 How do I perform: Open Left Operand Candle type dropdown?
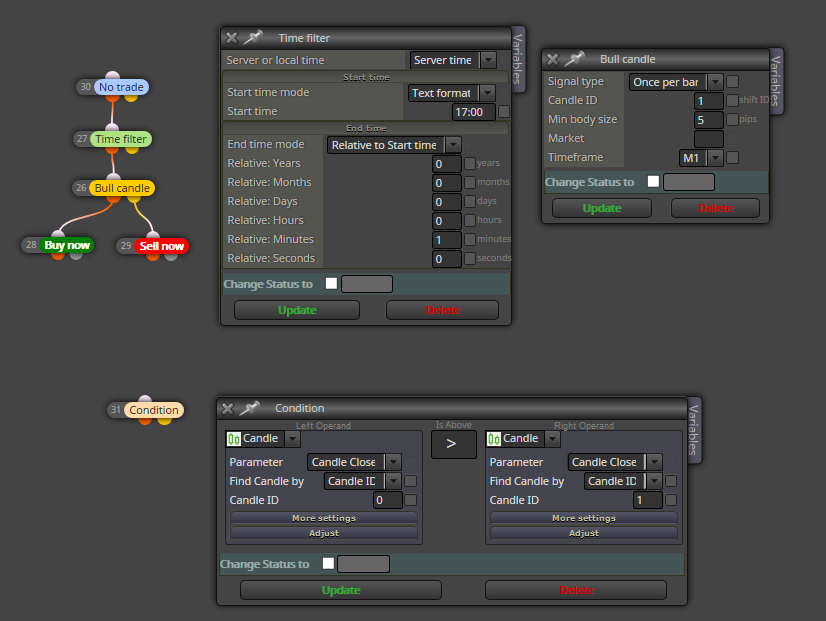292,439
